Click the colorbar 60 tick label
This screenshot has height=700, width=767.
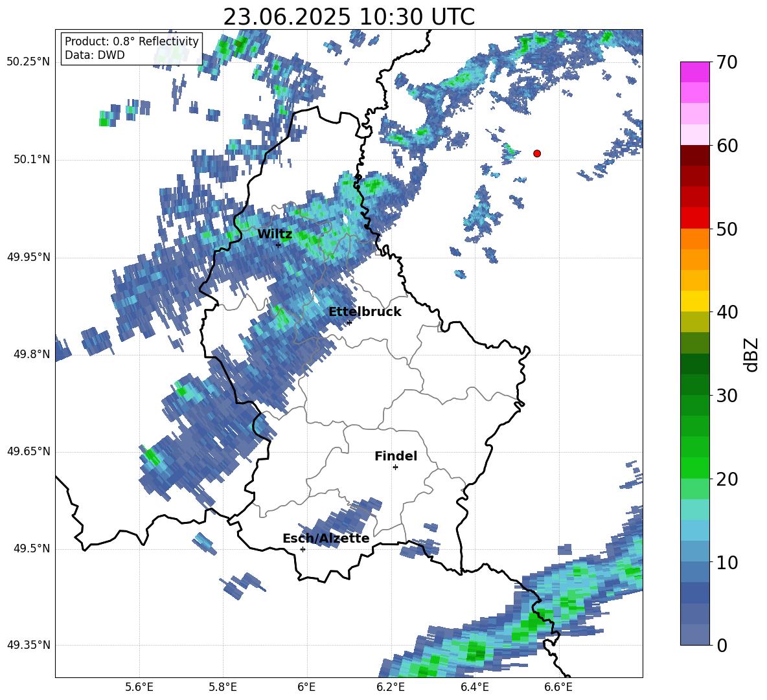coord(727,146)
